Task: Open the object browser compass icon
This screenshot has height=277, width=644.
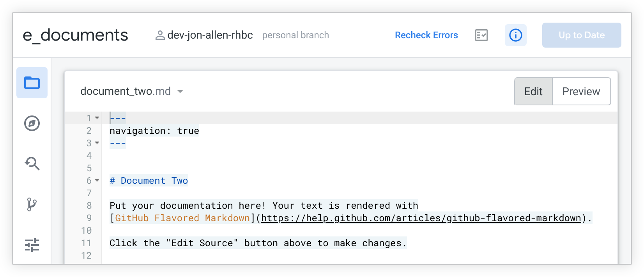Action: pos(32,123)
